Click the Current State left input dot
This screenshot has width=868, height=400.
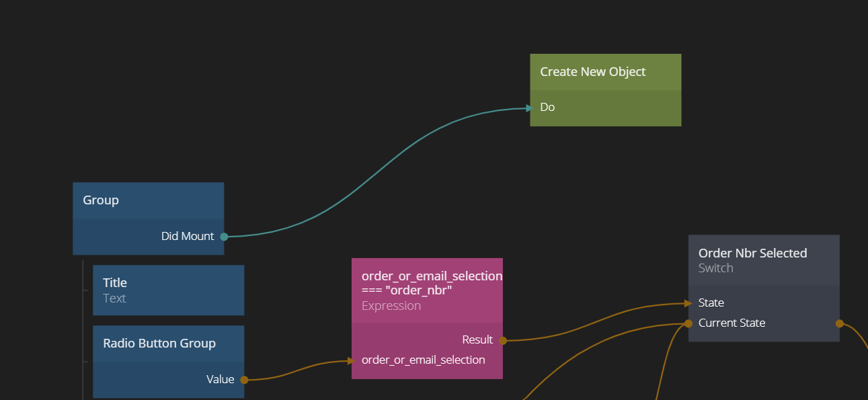click(688, 323)
